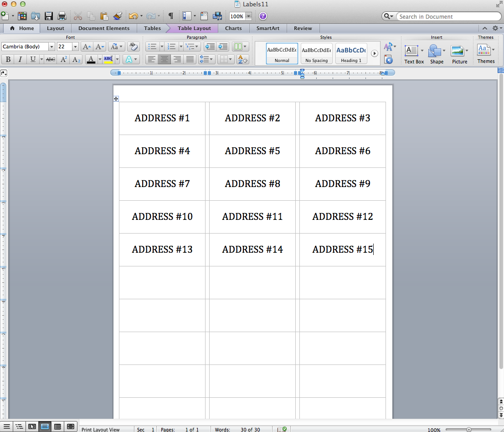This screenshot has height=432, width=504.
Task: Open the Media Browser icon
Action: click(x=217, y=16)
